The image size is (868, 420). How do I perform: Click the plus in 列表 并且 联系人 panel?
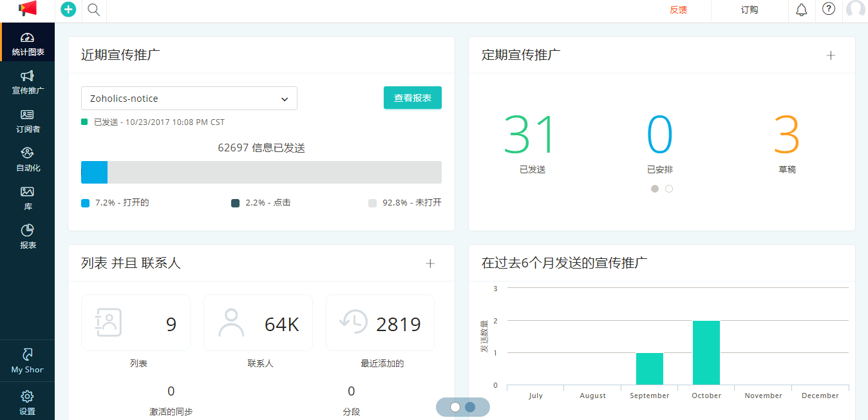coord(429,263)
